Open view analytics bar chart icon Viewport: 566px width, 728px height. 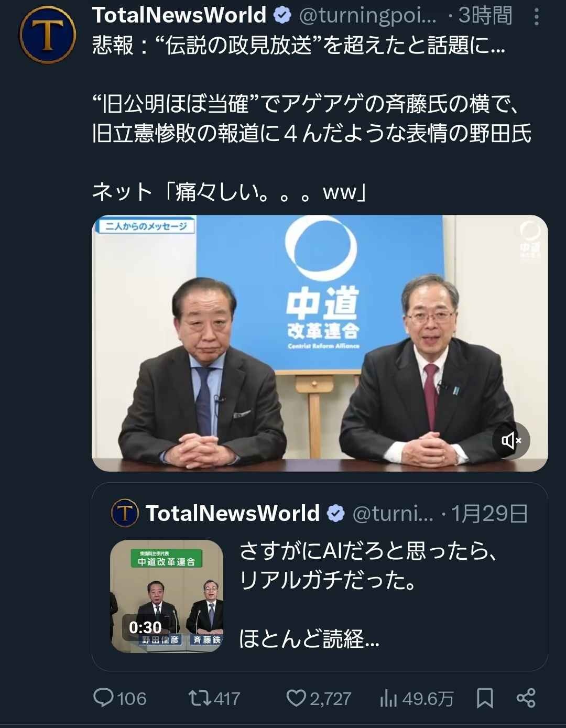point(388,698)
